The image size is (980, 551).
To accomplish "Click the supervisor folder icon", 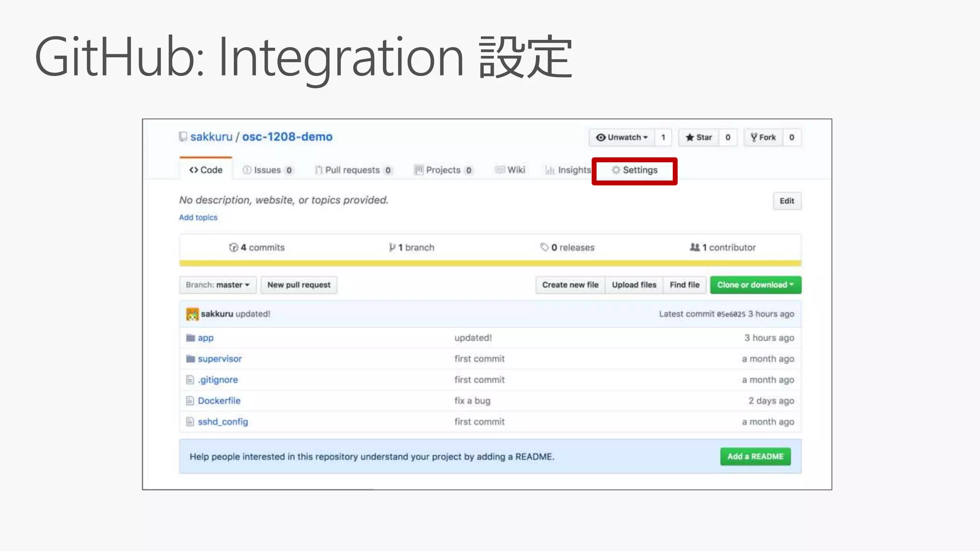I will [x=190, y=359].
